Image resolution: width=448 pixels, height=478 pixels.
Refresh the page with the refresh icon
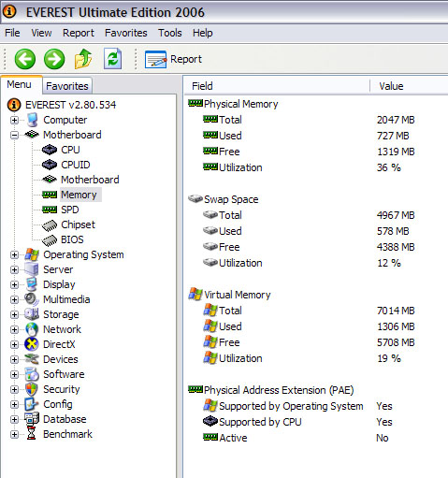112,59
